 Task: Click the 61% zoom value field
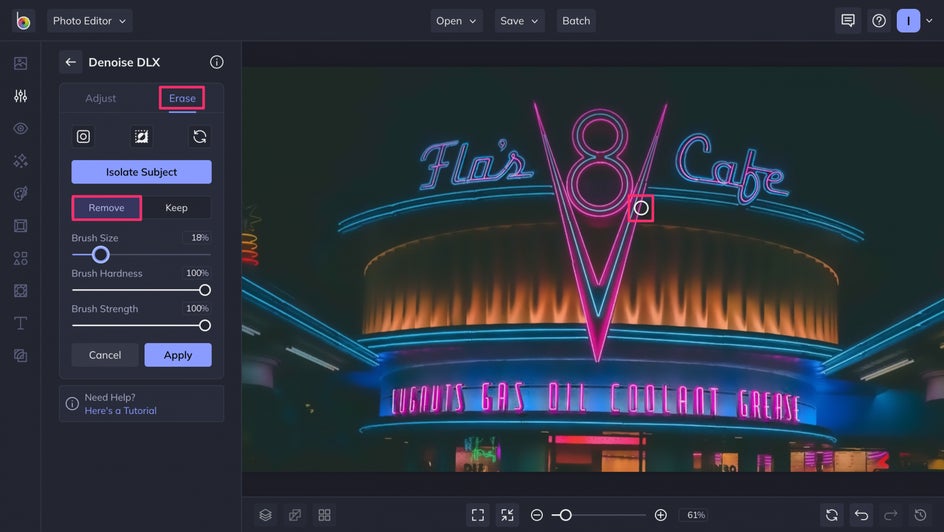pyautogui.click(x=696, y=515)
